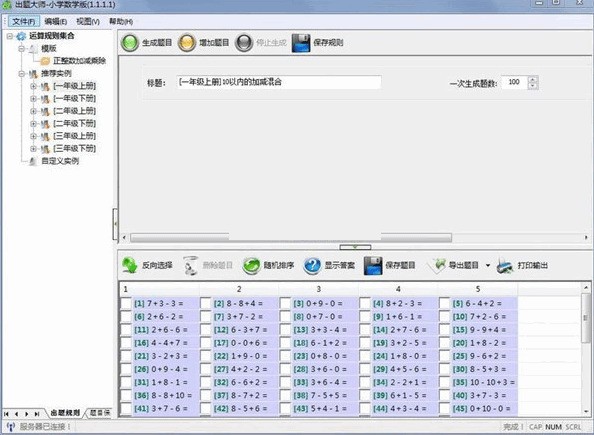Viewport: 594px width, 435px height.
Task: Click into the 标题 title text field
Action: tap(279, 82)
